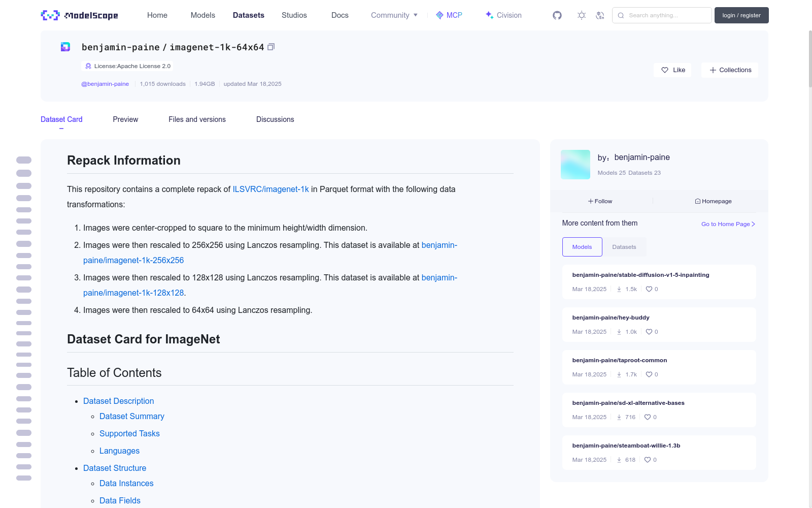Click heart icon on sd-xl-alternative-bases card

click(x=647, y=417)
